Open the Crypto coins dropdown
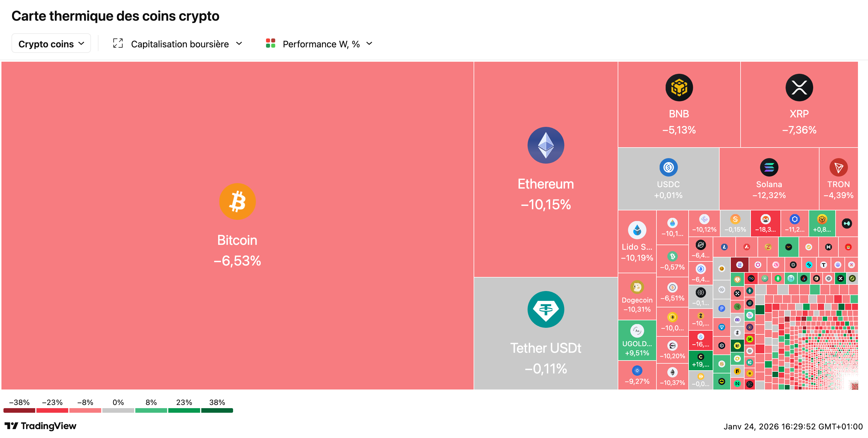868x438 pixels. [x=51, y=44]
